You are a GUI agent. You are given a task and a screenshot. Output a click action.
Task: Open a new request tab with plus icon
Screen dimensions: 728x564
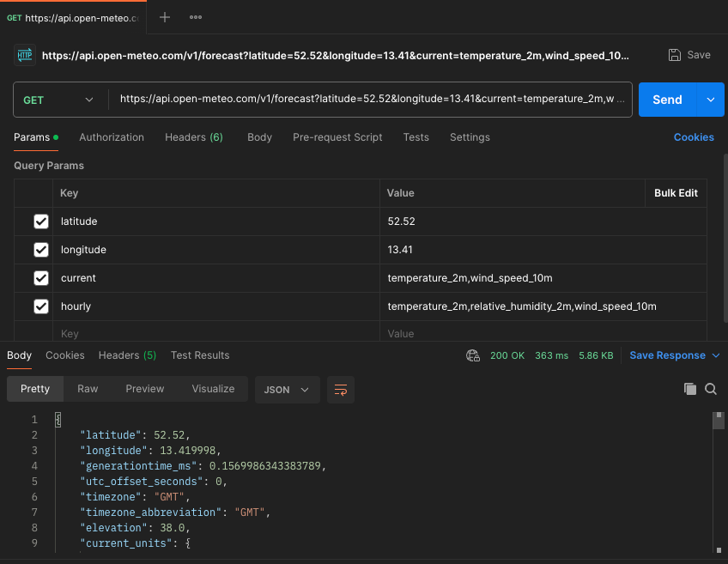(164, 18)
